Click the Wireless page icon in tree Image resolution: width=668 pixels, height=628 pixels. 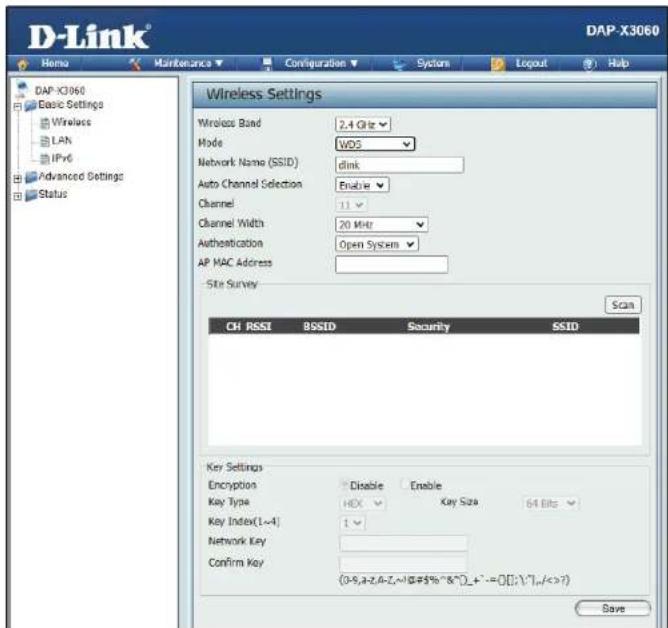pos(44,123)
